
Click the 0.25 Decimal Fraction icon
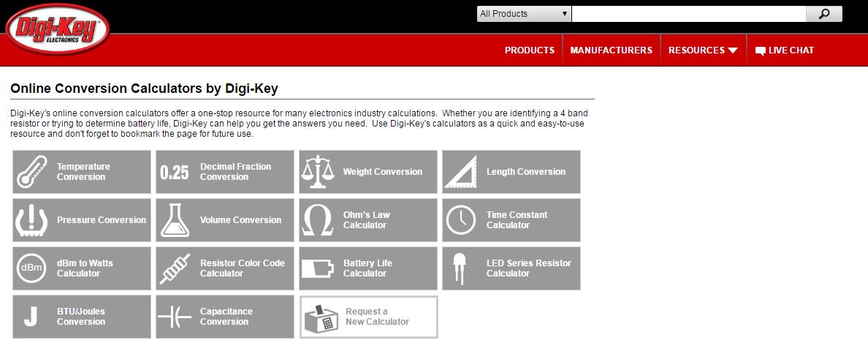[175, 173]
